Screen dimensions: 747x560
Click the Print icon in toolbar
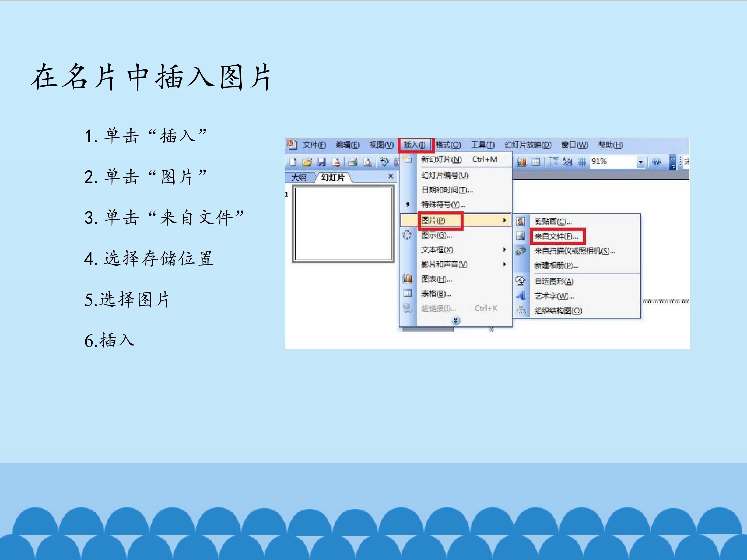click(353, 162)
